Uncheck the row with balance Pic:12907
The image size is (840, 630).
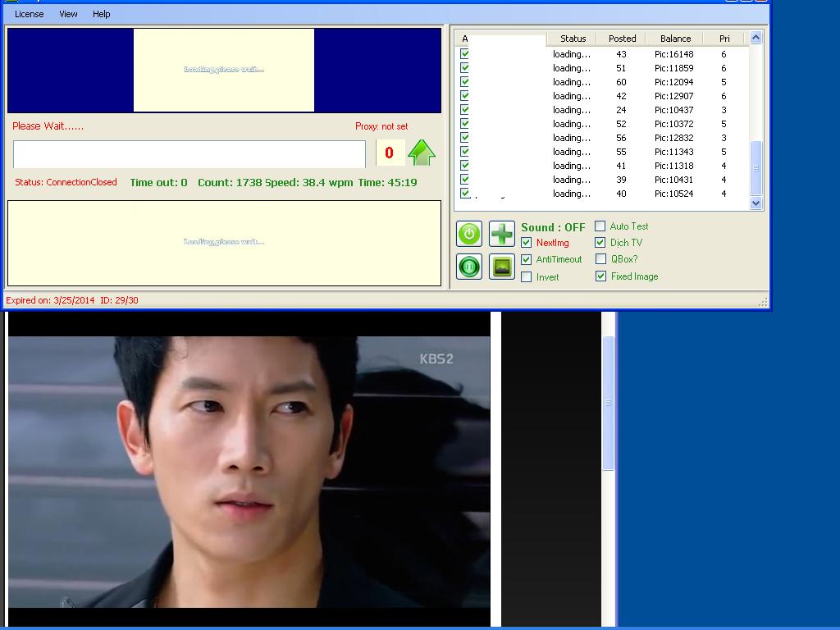(464, 95)
